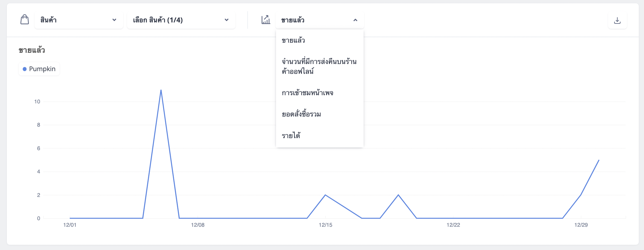This screenshot has height=250, width=644.
Task: Collapse the ขายแล้ว metric dropdown
Action: [x=320, y=20]
